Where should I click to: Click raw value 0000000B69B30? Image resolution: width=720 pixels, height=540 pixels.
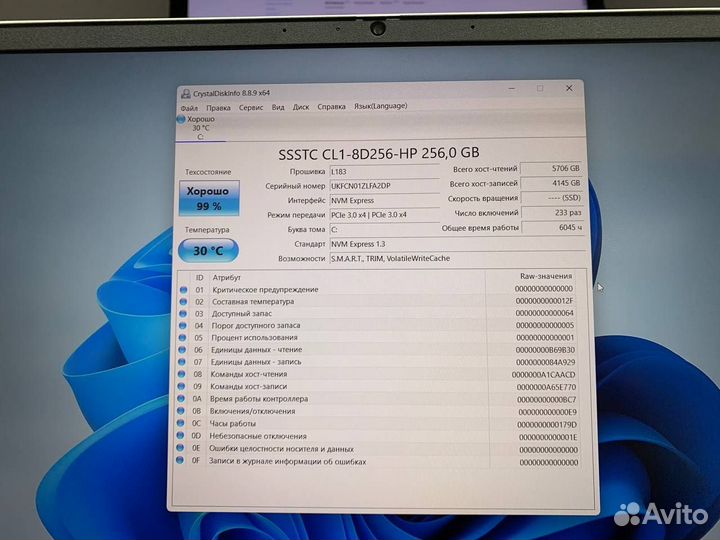[545, 350]
